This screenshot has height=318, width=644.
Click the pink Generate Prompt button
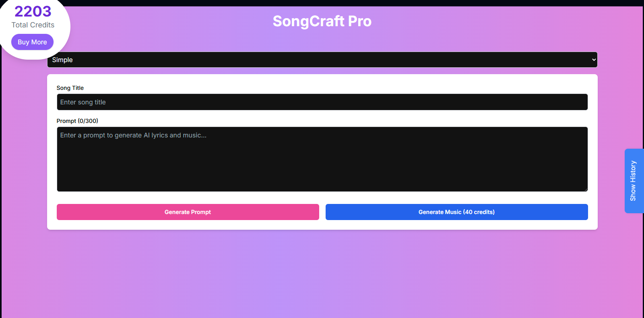(188, 212)
